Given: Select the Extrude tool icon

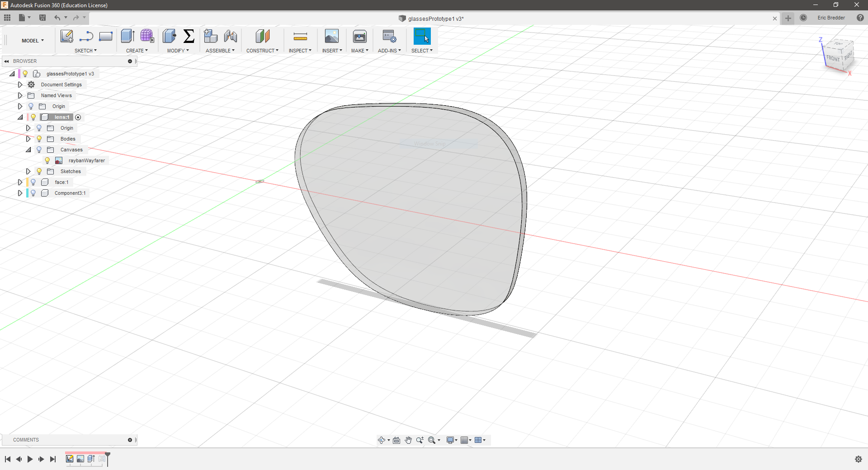Looking at the screenshot, I should (127, 36).
